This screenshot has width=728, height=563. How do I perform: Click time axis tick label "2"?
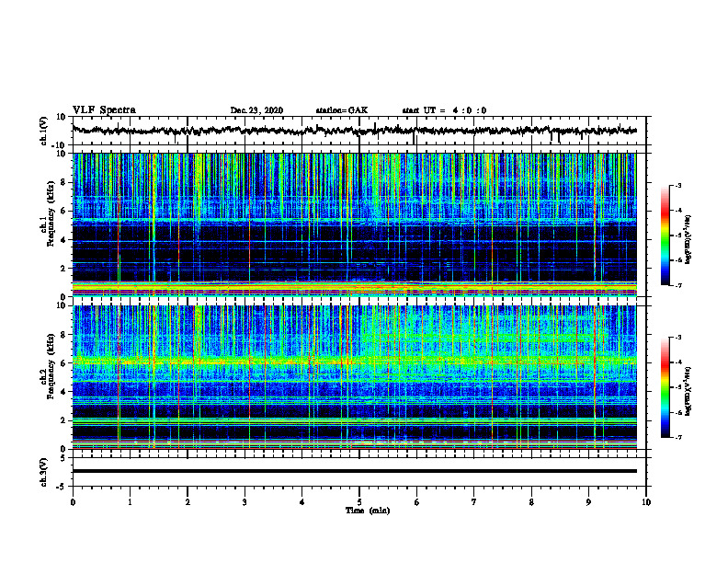tap(188, 502)
